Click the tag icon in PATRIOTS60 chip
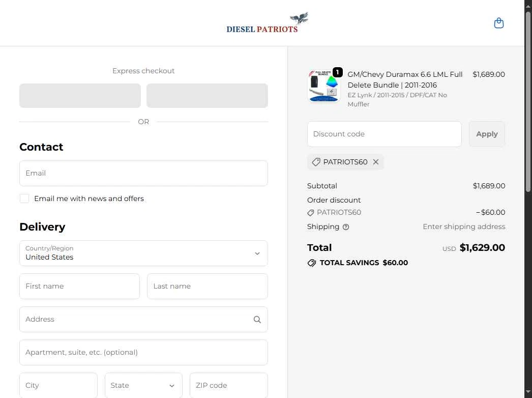The height and width of the screenshot is (398, 532). point(316,162)
